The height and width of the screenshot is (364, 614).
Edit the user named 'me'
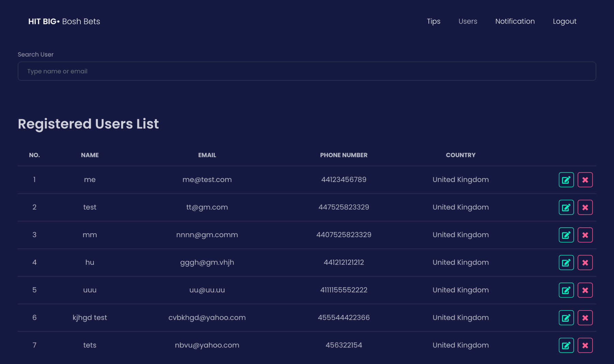click(566, 180)
